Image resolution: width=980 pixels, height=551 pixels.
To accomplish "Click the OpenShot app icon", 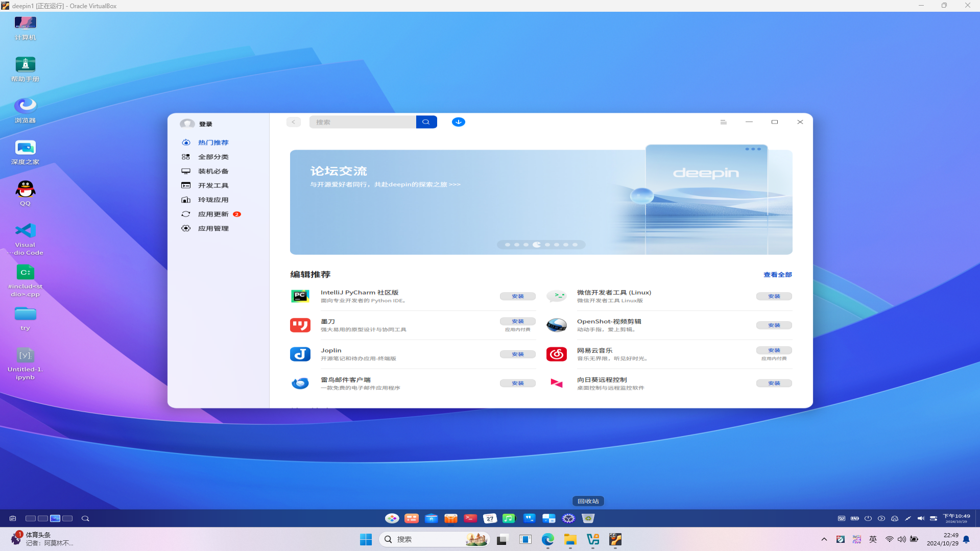I will pos(557,325).
